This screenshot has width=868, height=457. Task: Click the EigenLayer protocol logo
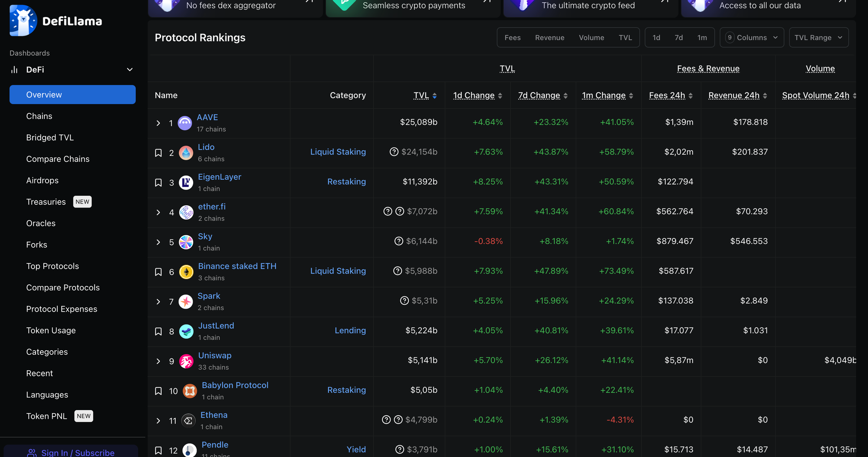(186, 183)
